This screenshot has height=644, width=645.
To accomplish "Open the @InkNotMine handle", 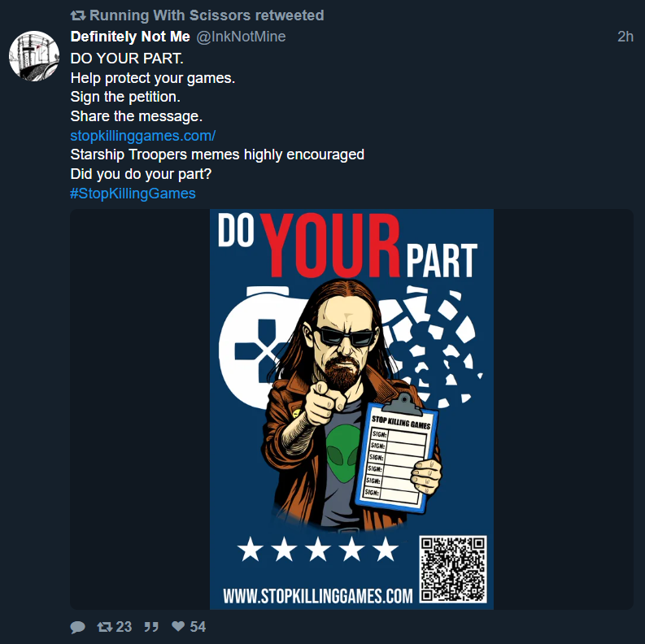I will tap(241, 37).
